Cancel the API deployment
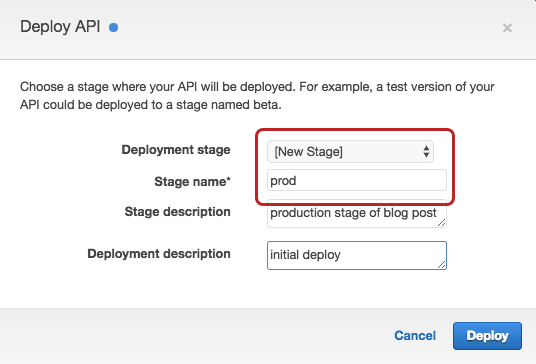 coord(415,336)
